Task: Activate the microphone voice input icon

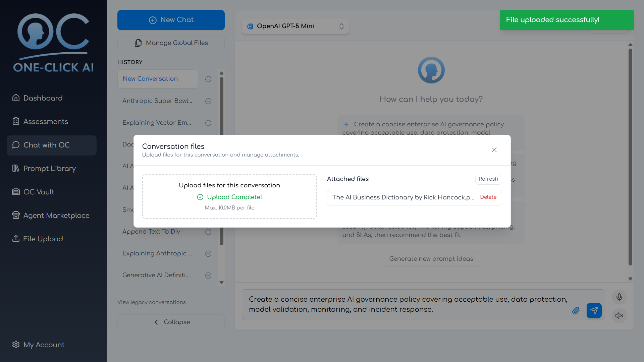Action: 619,297
